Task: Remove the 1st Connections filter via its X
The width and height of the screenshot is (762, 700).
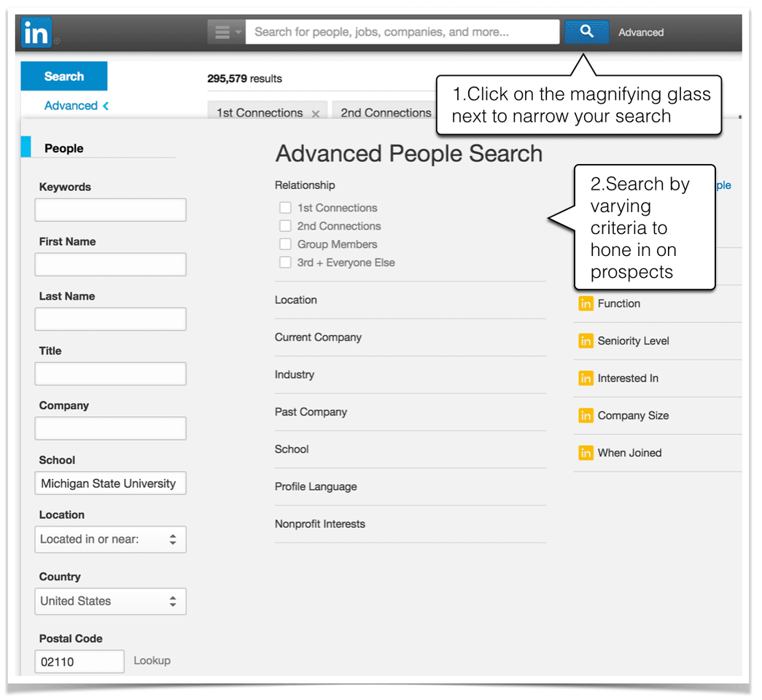Action: 315,114
